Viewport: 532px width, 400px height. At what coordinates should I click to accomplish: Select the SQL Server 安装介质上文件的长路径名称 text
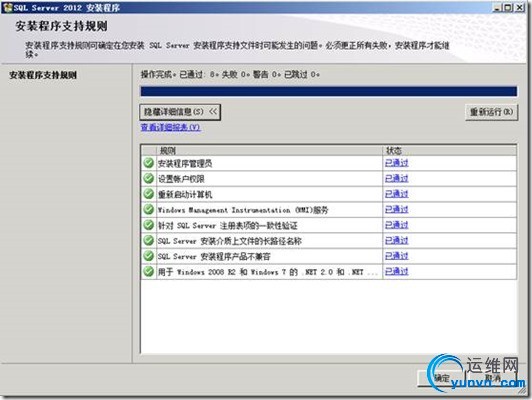[230, 241]
